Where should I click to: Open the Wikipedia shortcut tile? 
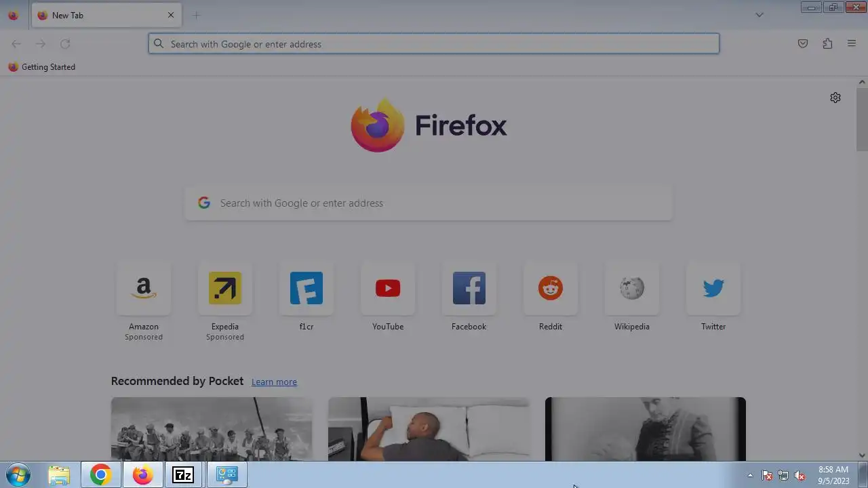[x=632, y=289]
